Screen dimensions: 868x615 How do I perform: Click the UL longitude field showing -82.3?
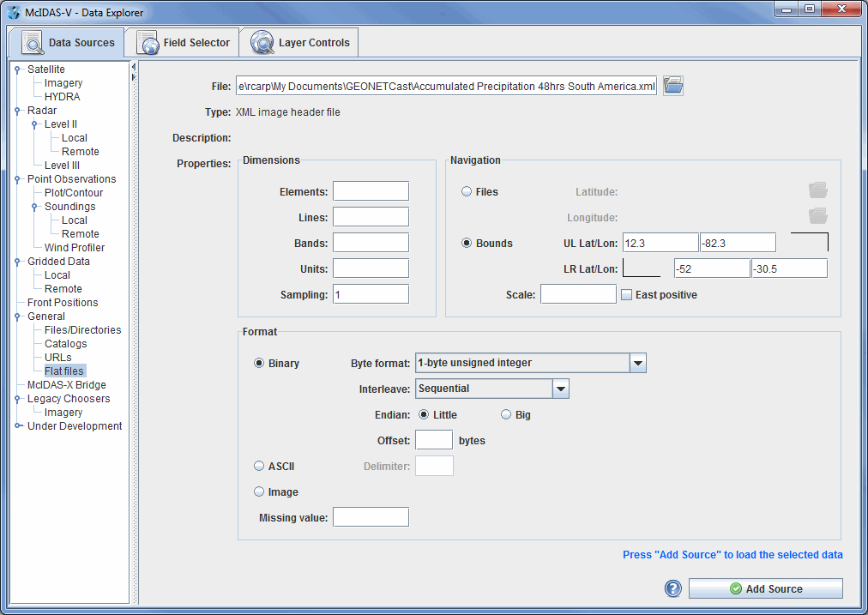point(738,243)
